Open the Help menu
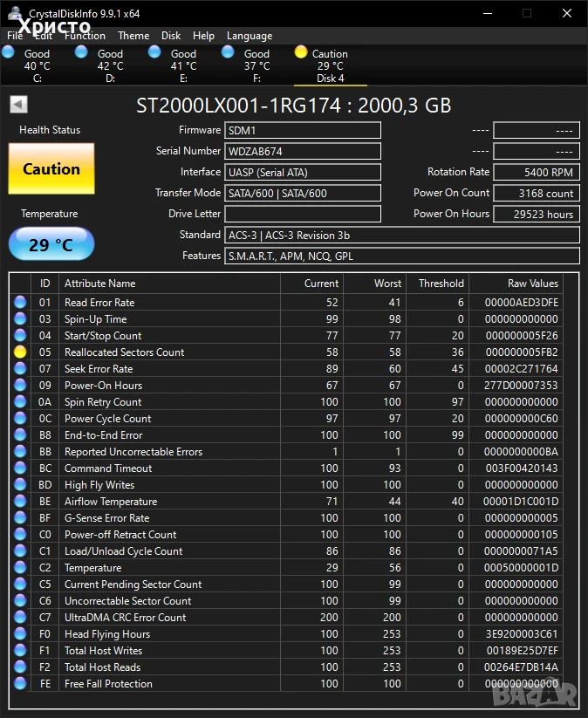588x718 pixels. 203,36
